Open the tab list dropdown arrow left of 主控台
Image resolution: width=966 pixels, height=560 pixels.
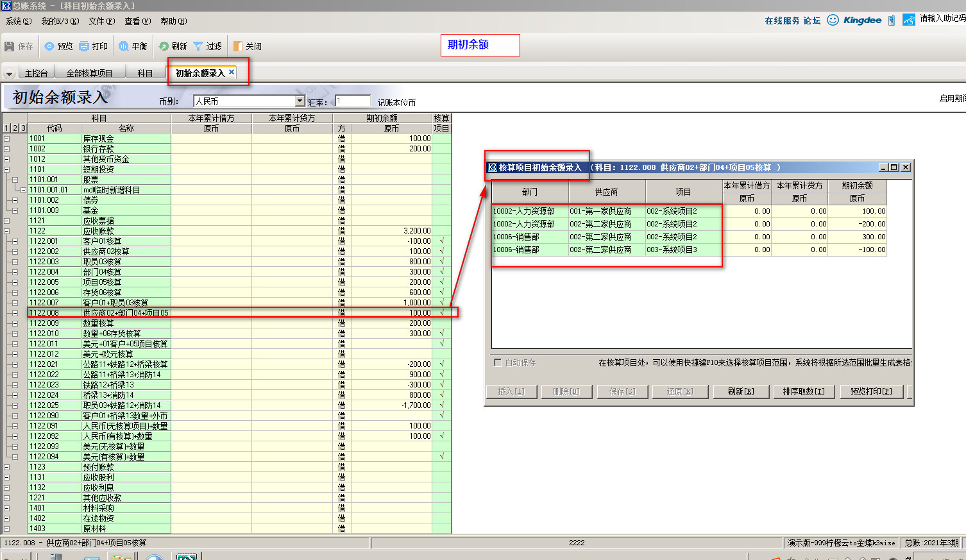(9, 74)
